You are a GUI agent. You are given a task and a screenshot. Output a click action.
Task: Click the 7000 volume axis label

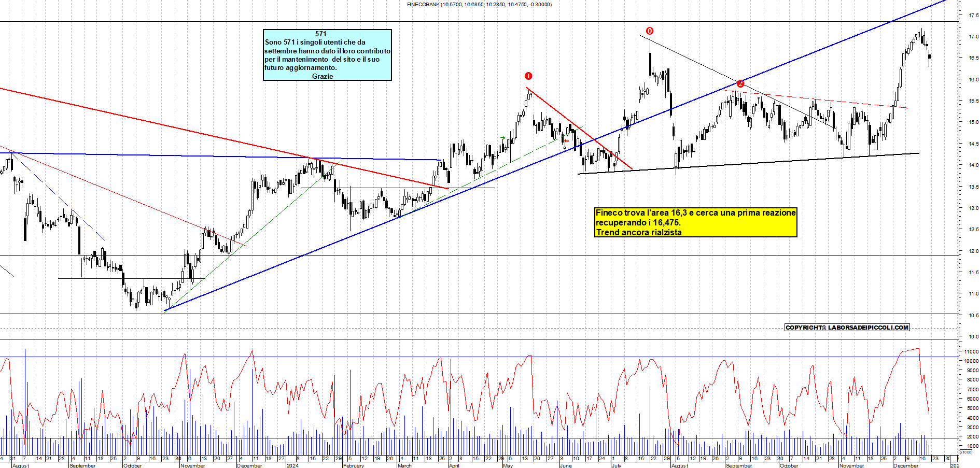click(973, 390)
